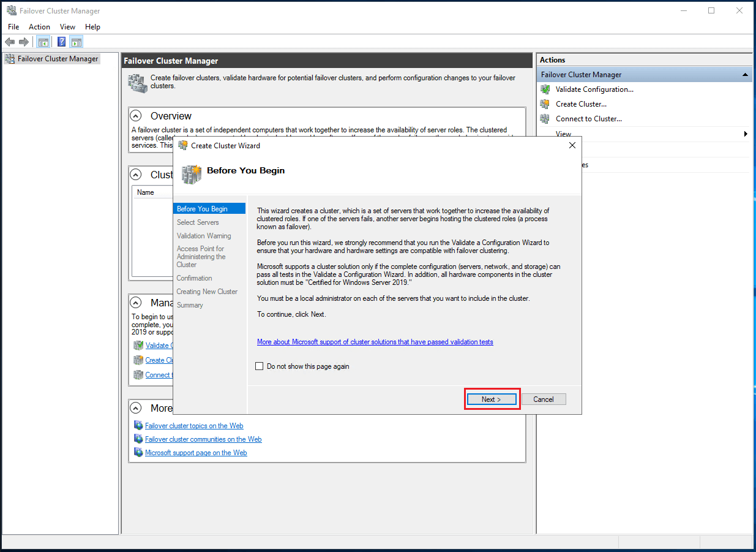Click 'Access Point for Administering the Cluster' step

coord(201,257)
